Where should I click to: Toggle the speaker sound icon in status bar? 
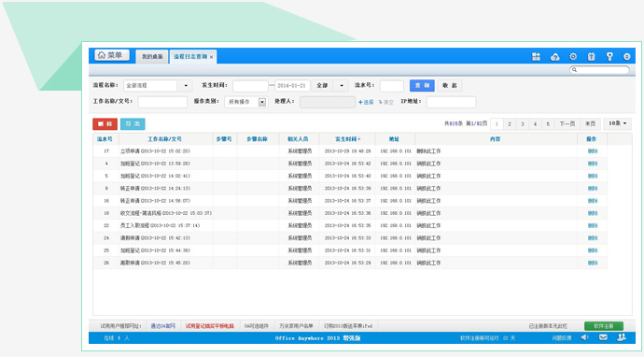point(584,337)
